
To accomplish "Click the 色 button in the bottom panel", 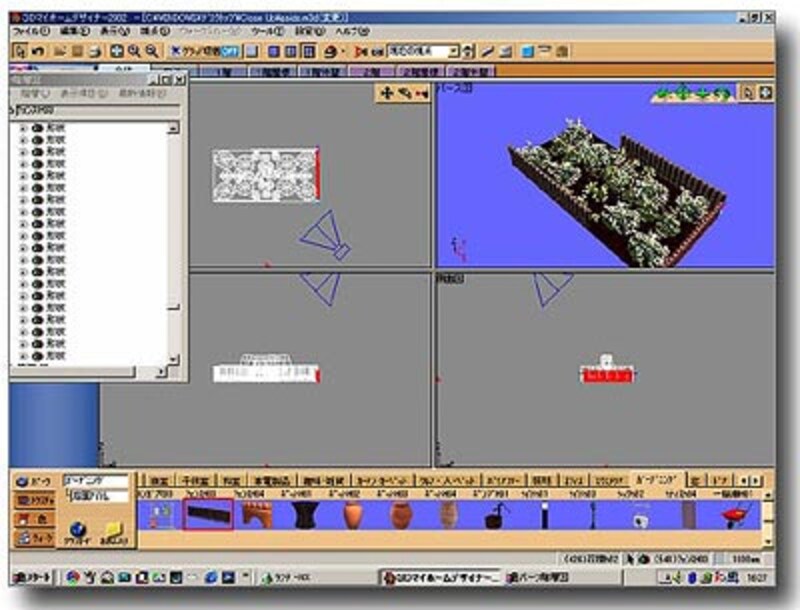I will click(34, 520).
